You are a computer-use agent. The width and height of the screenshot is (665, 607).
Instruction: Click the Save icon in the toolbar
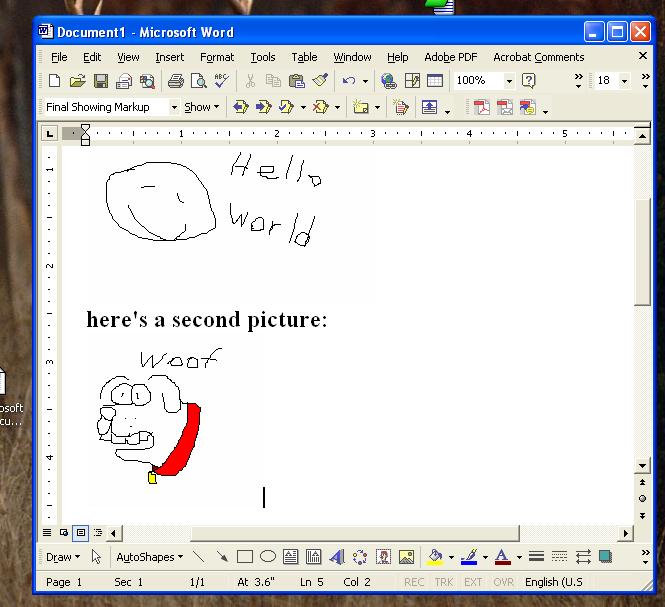coord(100,81)
